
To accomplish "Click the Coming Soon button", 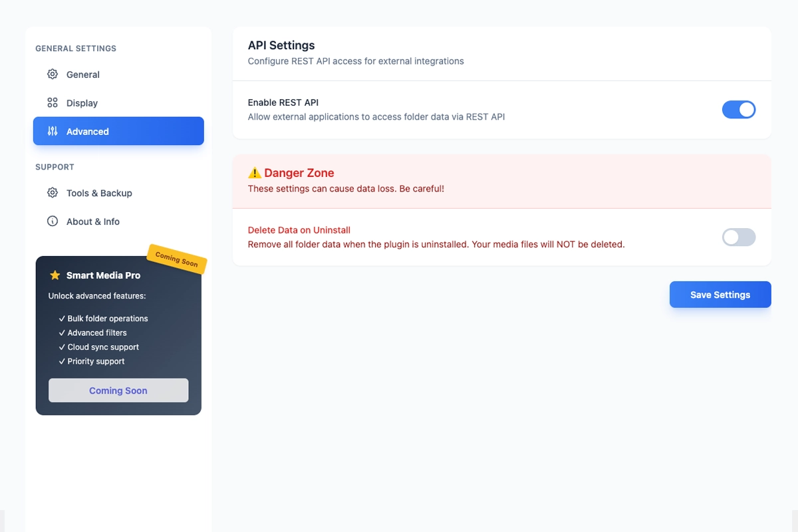I will 118,390.
